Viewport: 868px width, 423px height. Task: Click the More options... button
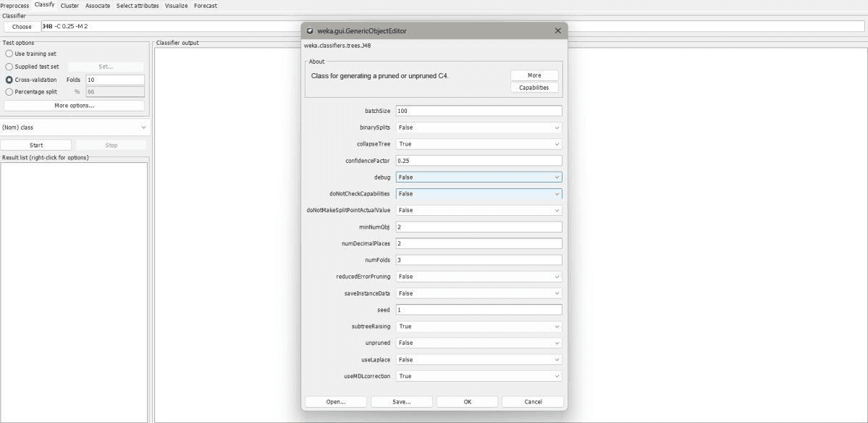click(x=74, y=105)
